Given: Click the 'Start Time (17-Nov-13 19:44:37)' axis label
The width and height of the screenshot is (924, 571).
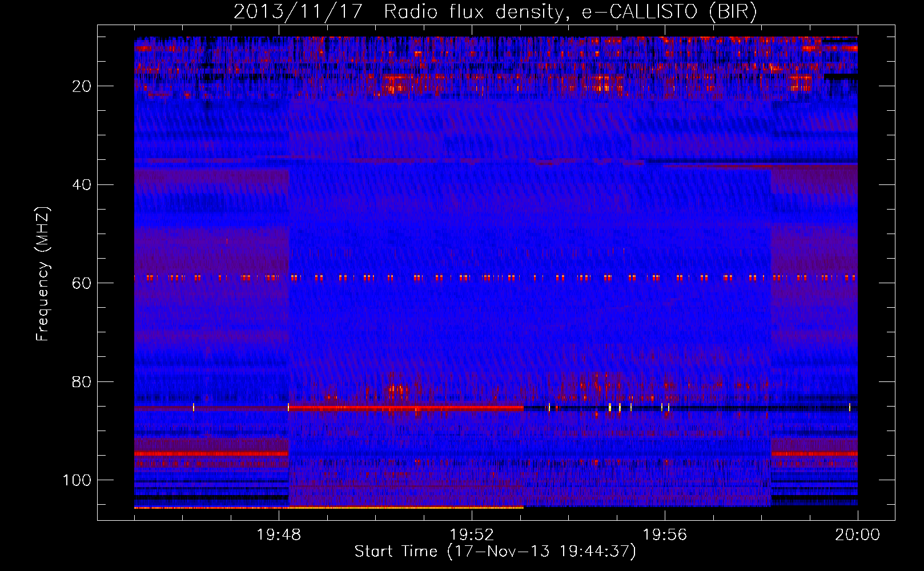Looking at the screenshot, I should (x=495, y=552).
